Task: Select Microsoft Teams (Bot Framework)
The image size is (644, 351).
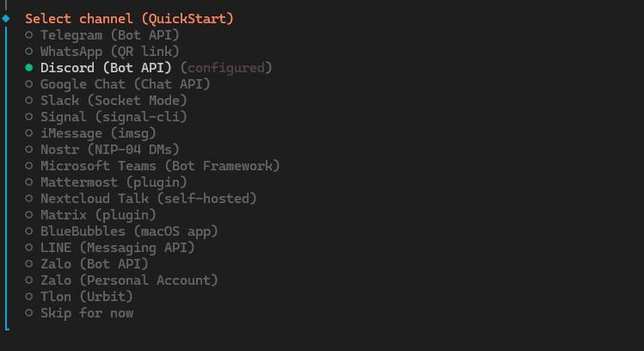Action: pos(160,166)
